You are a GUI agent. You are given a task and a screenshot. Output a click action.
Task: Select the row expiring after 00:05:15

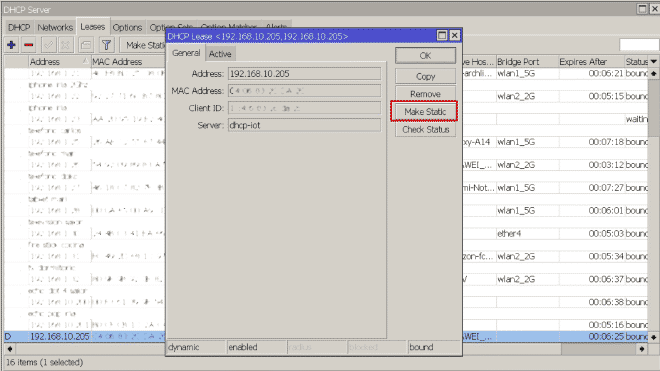pos(556,96)
